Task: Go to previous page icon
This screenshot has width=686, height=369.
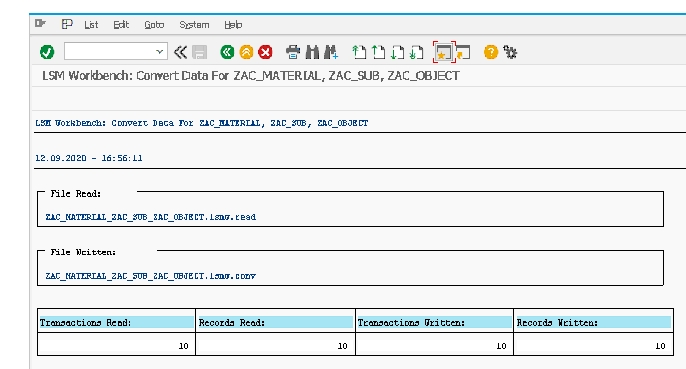Action: [378, 52]
